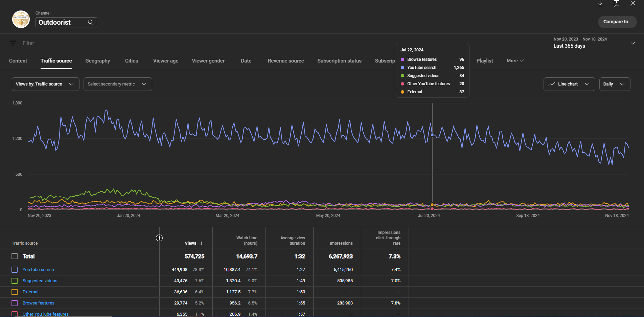
Task: Open the Revenue source tab
Action: tap(286, 61)
